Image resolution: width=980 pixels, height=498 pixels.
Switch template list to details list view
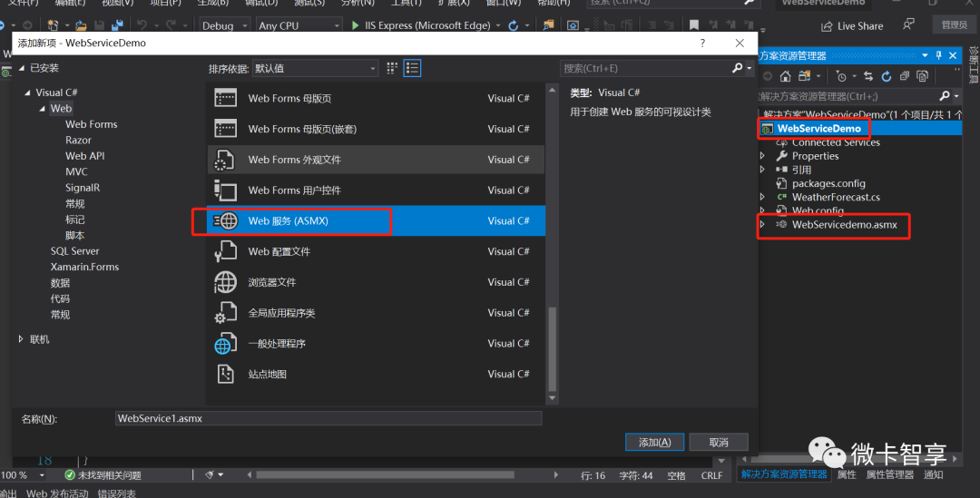412,68
